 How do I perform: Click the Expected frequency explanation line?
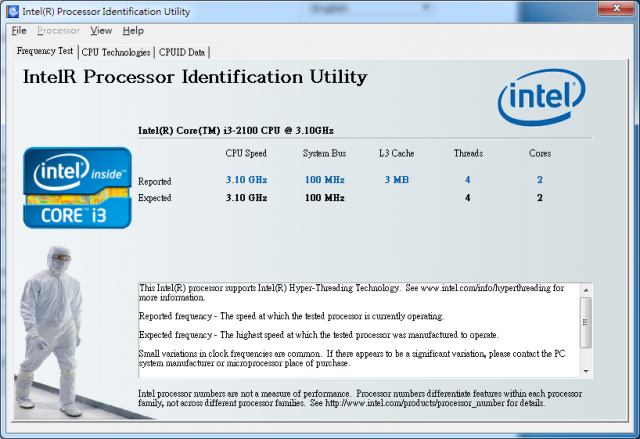(x=319, y=335)
